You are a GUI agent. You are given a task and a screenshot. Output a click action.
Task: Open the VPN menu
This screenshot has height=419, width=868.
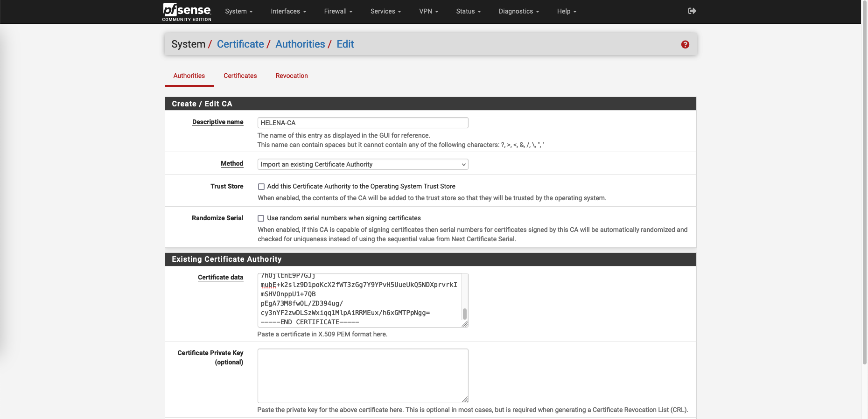click(x=428, y=11)
